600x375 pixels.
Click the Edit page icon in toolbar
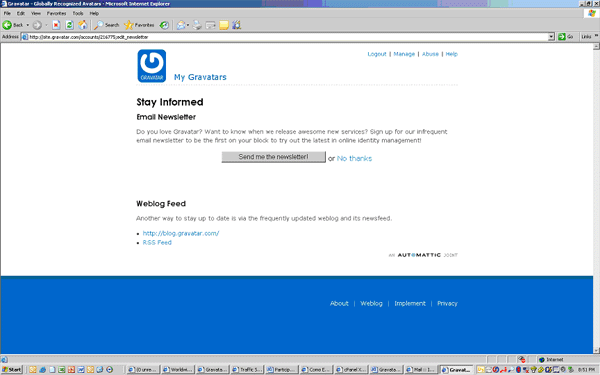(x=210, y=25)
